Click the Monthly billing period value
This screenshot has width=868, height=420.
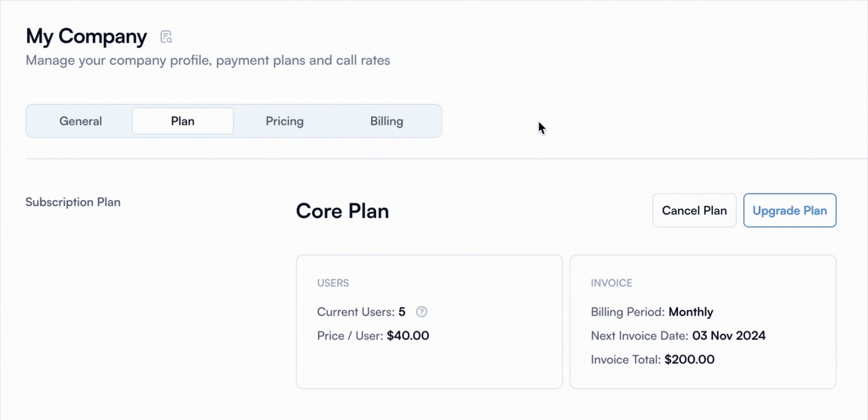691,312
